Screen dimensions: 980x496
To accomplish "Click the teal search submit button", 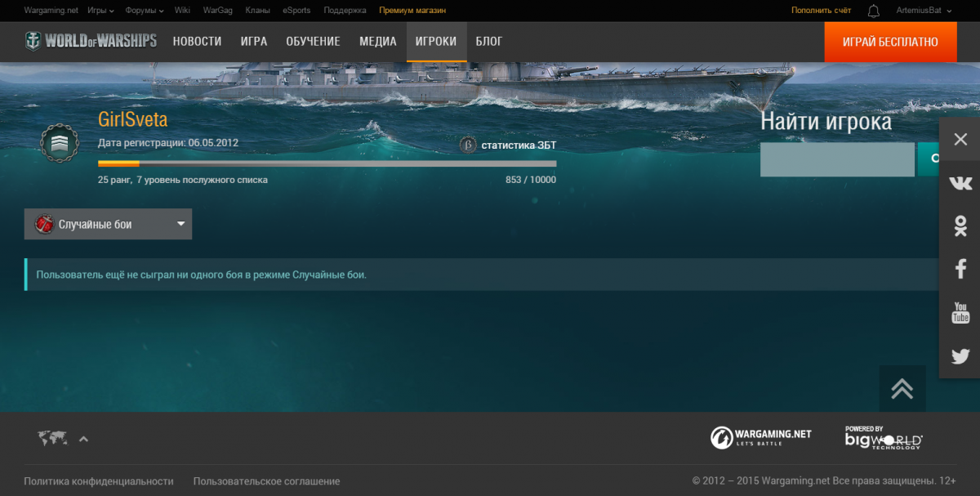I will pos(929,159).
